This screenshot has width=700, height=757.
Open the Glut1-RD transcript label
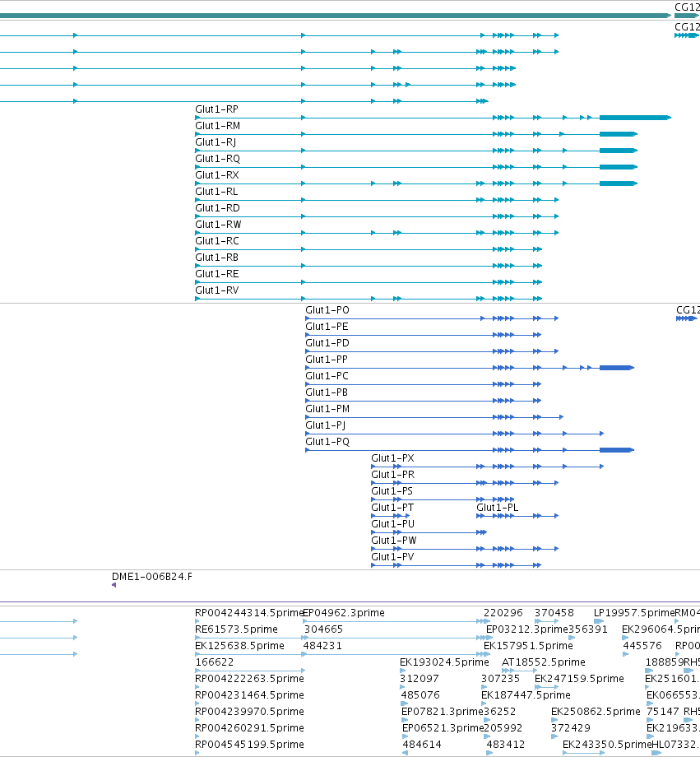click(x=217, y=208)
